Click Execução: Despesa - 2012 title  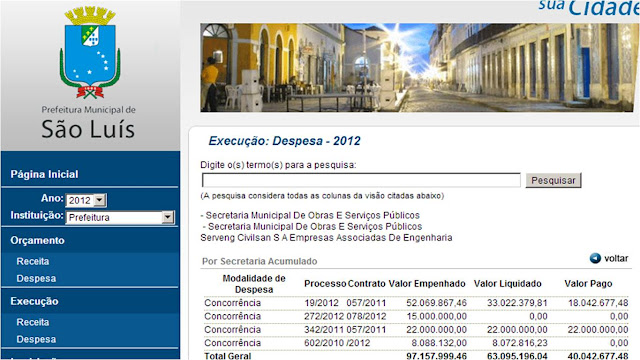[284, 141]
